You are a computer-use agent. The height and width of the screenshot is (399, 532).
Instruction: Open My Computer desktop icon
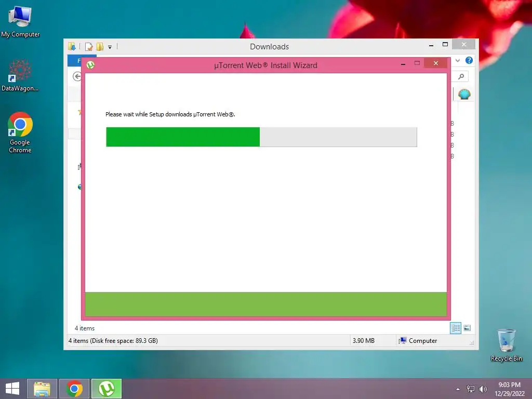pos(20,22)
